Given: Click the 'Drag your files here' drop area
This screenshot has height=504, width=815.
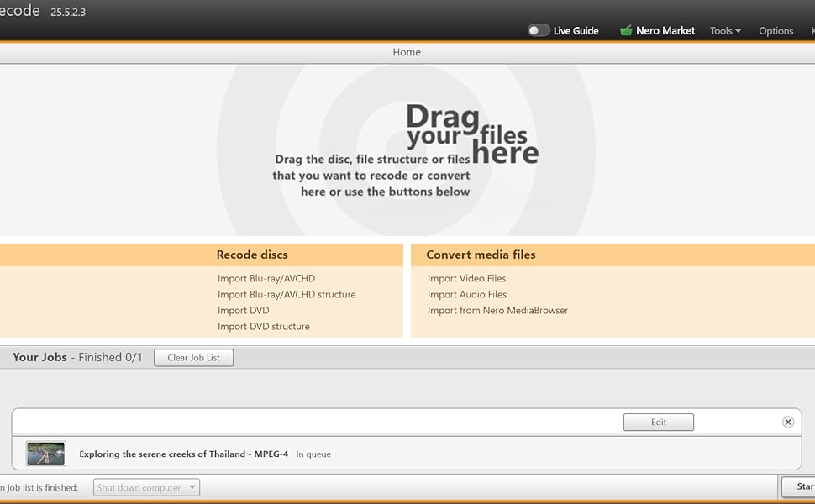Looking at the screenshot, I should (407, 150).
